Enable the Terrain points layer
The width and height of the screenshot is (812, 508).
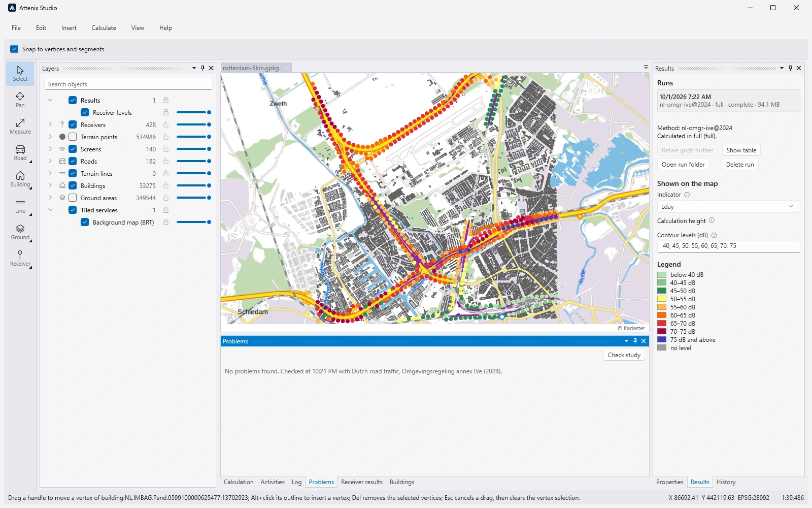tap(73, 137)
